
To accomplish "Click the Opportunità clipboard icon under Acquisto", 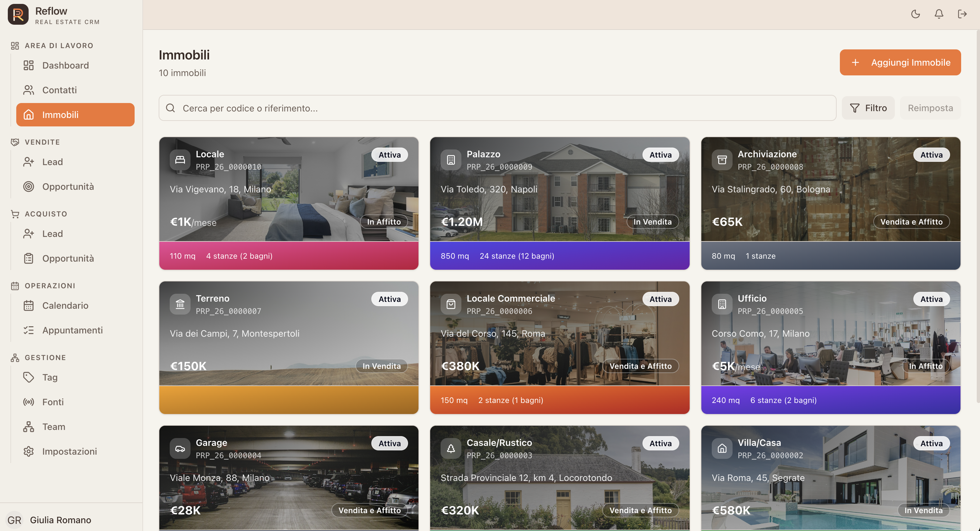I will click(x=29, y=258).
